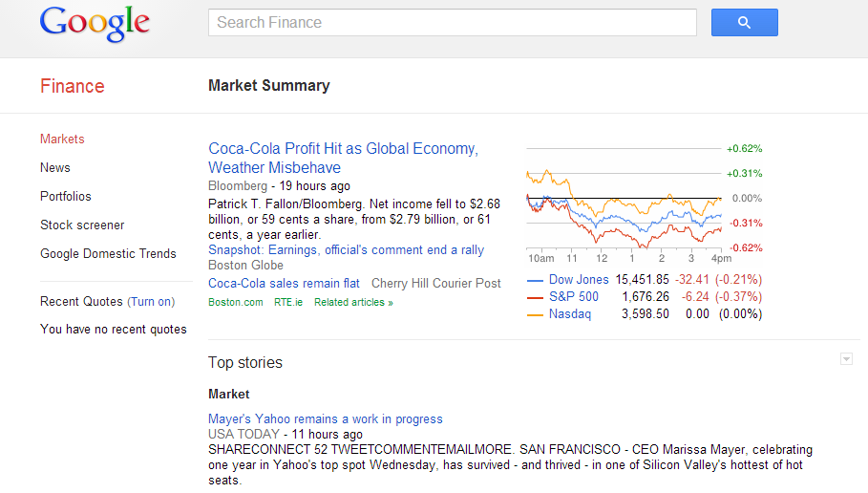Expand Related articles link
This screenshot has height=493, width=868.
click(353, 303)
